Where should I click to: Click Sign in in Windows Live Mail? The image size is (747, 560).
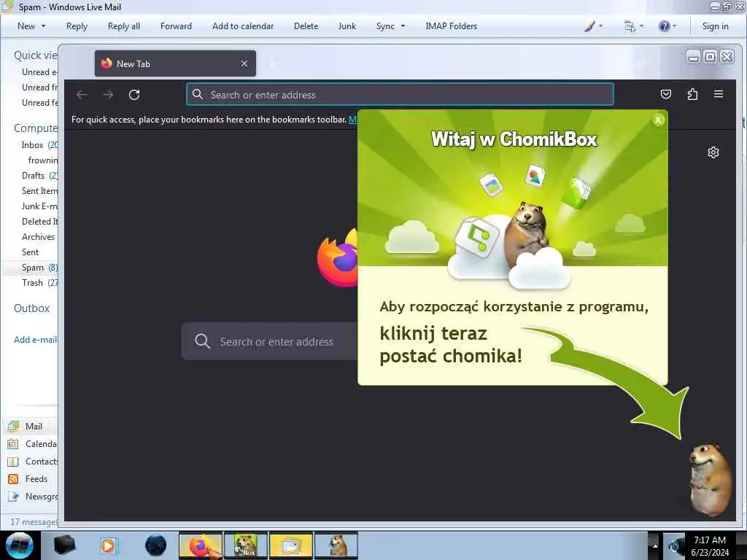715,26
